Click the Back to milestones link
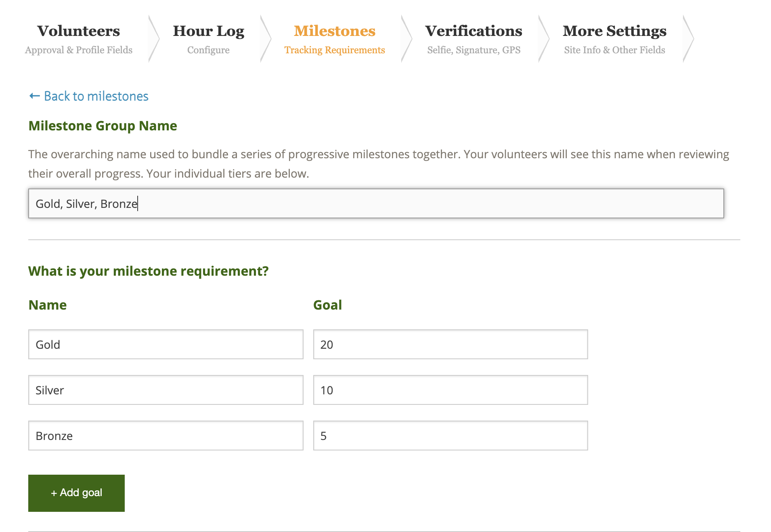Image resolution: width=771 pixels, height=532 pixels. point(89,96)
